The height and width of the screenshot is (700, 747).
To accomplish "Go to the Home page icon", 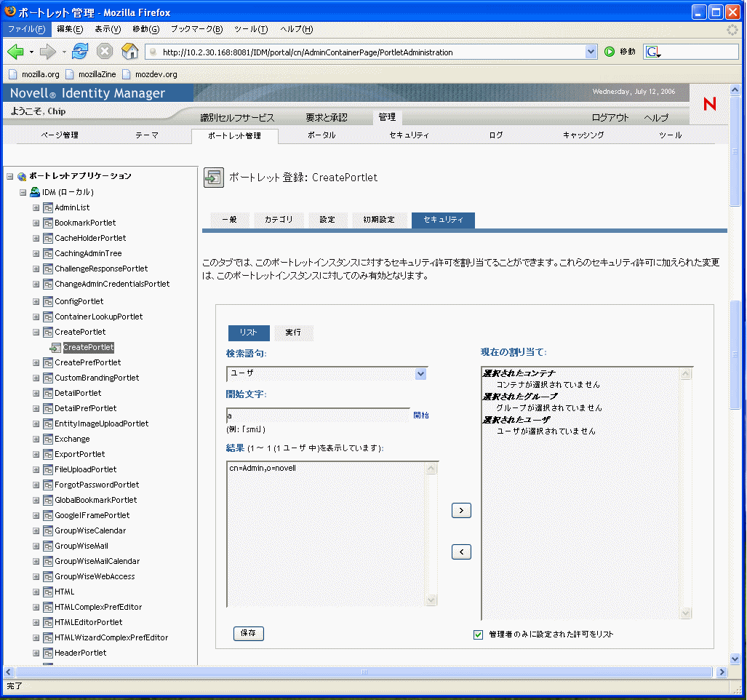I will coord(129,51).
